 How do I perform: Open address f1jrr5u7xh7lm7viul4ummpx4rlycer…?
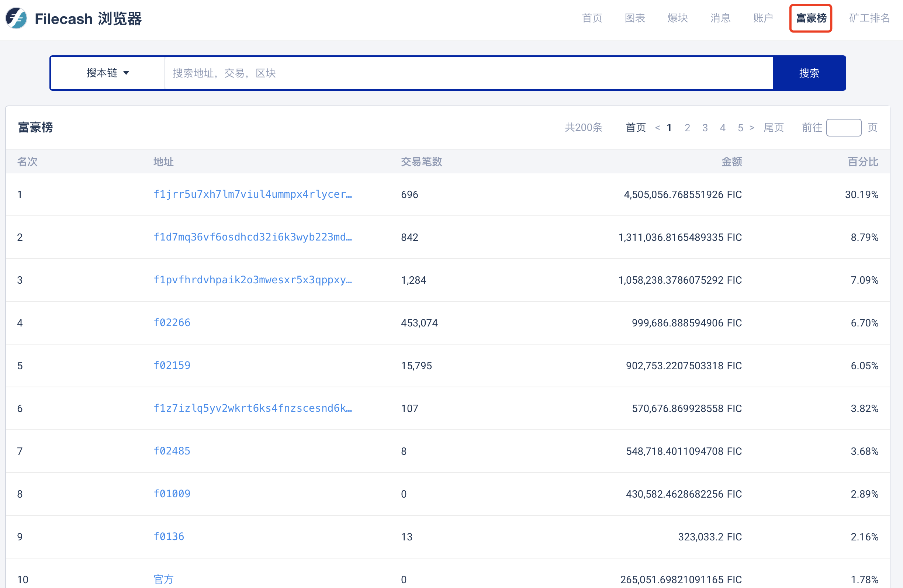[x=252, y=194]
